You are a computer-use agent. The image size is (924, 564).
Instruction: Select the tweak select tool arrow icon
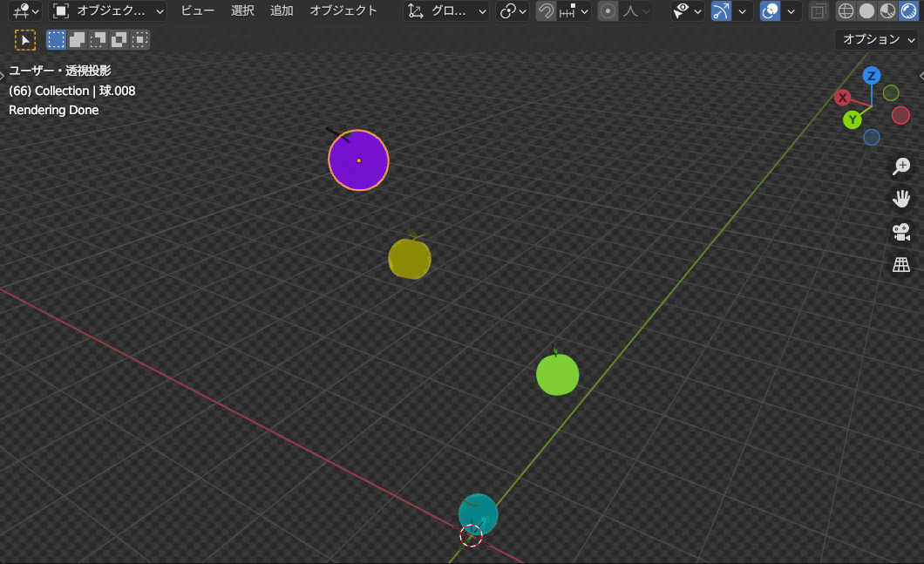click(x=25, y=40)
